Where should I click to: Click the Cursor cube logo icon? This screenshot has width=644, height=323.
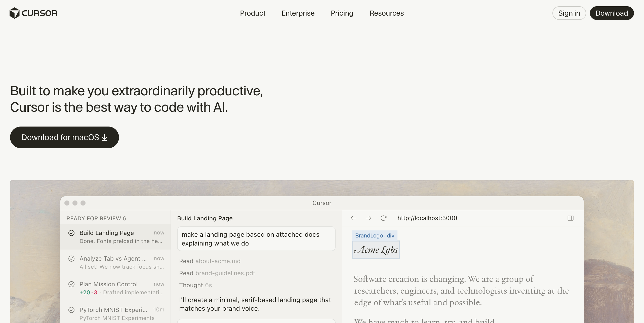click(x=15, y=13)
